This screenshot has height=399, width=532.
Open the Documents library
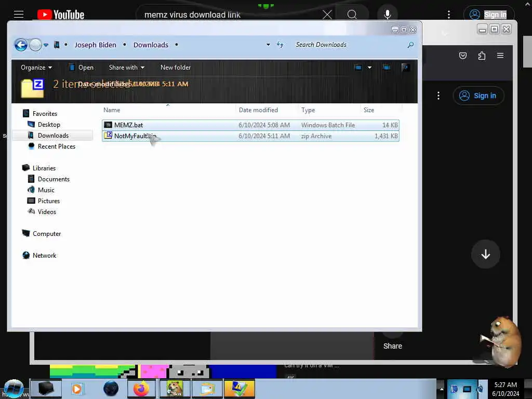(54, 179)
